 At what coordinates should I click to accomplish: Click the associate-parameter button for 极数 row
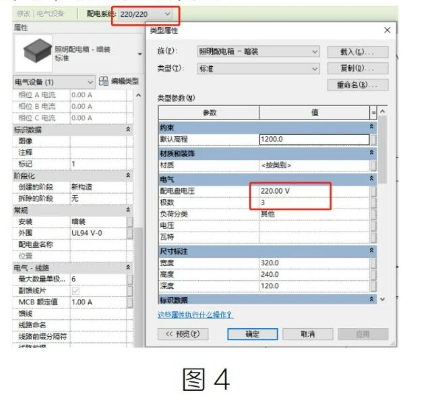(x=373, y=202)
